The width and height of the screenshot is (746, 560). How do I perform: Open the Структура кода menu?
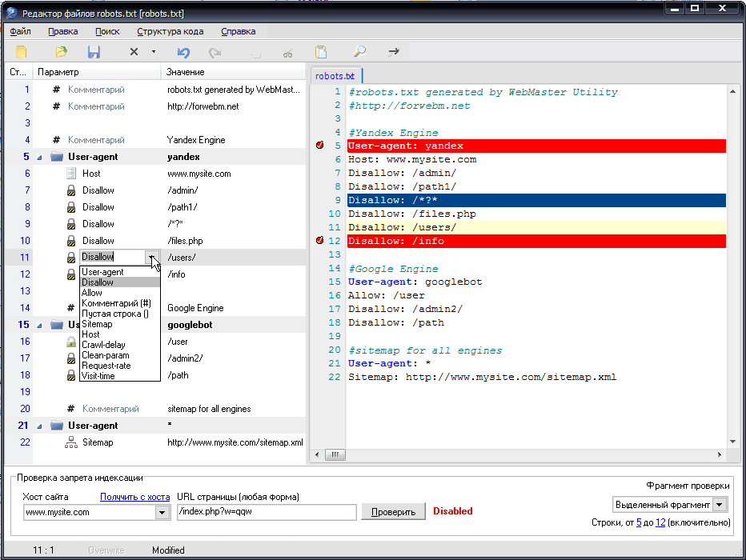click(x=170, y=31)
